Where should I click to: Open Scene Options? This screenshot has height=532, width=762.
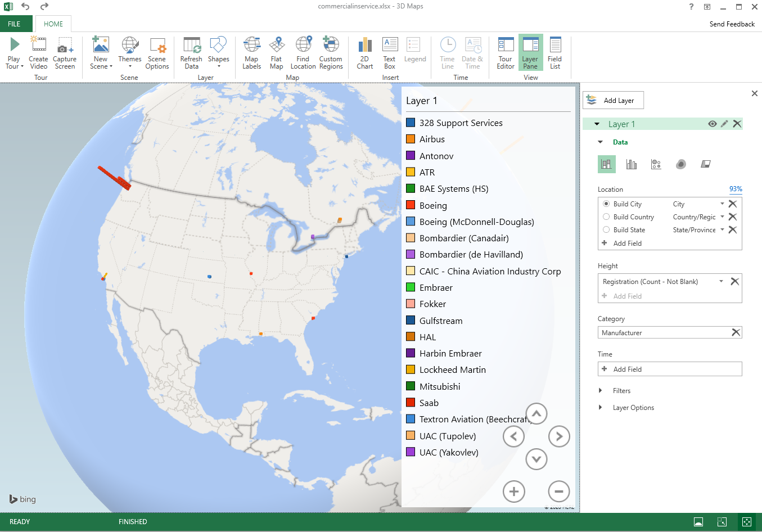(157, 53)
